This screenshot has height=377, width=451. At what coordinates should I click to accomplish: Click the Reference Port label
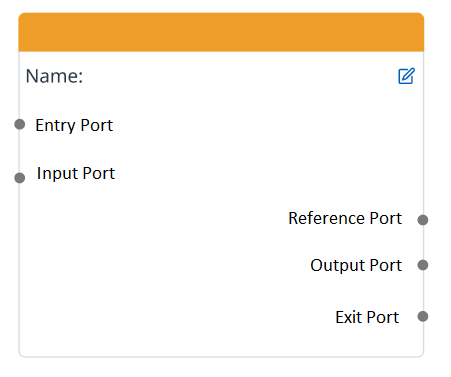pos(345,218)
